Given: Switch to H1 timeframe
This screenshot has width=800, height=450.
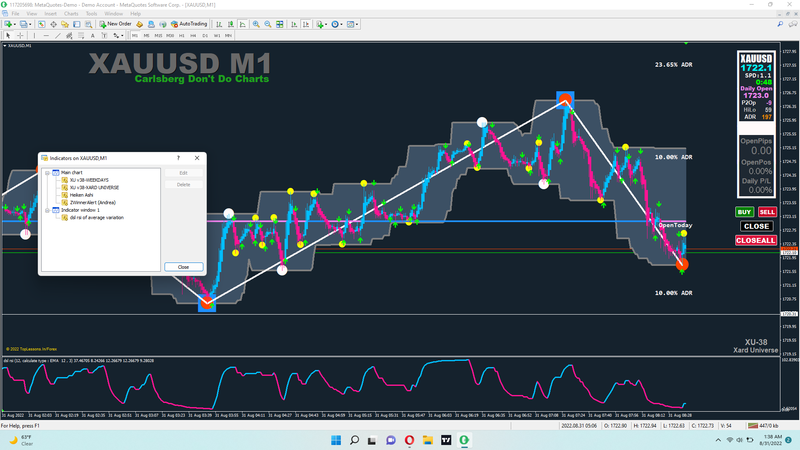Looking at the screenshot, I should coord(182,36).
